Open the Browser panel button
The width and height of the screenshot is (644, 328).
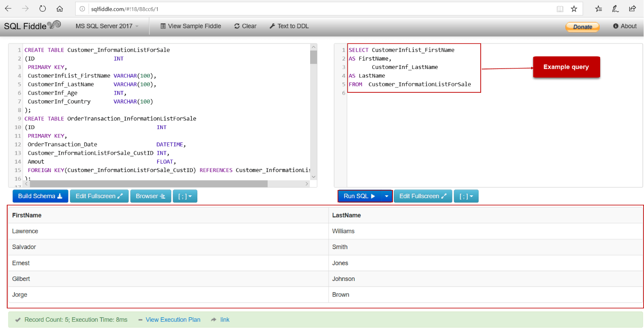click(150, 196)
